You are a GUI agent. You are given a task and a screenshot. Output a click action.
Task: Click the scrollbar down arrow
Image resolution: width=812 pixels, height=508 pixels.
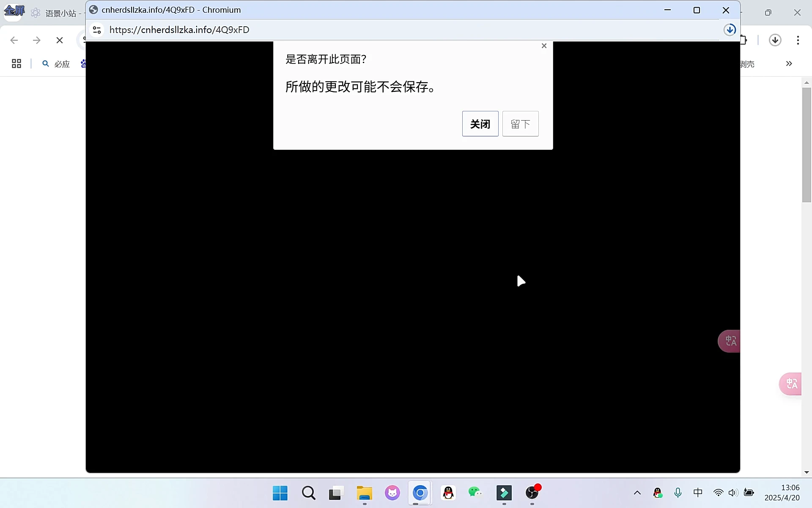coord(807,472)
